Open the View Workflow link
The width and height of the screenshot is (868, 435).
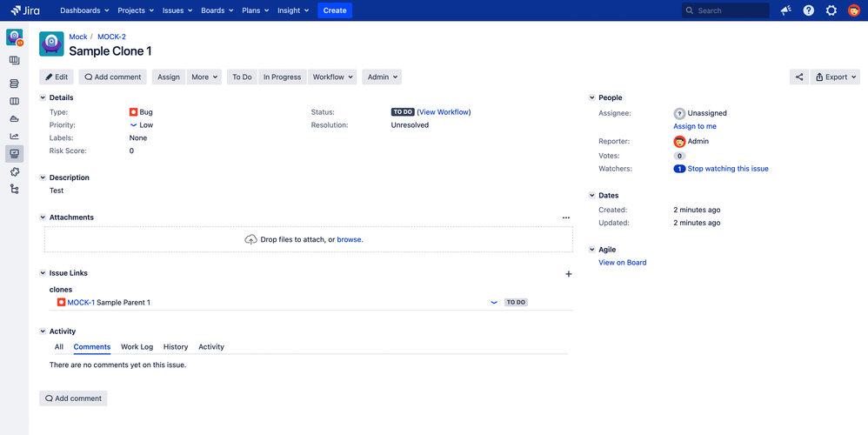point(444,111)
